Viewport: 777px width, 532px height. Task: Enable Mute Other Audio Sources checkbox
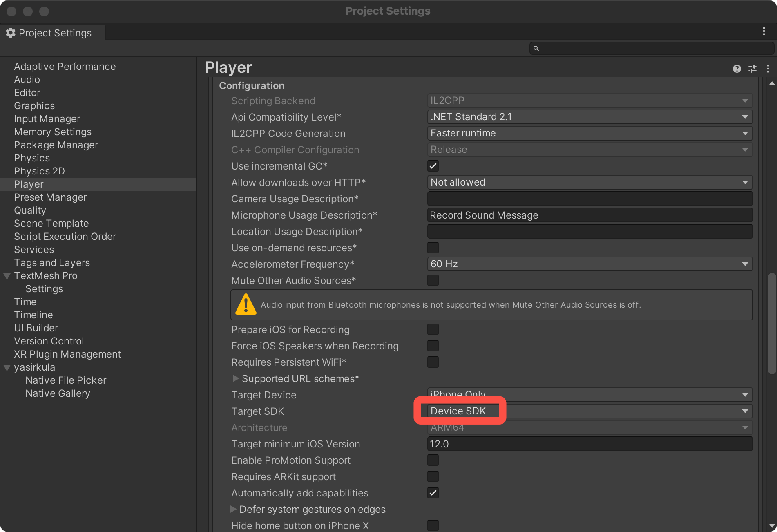433,281
